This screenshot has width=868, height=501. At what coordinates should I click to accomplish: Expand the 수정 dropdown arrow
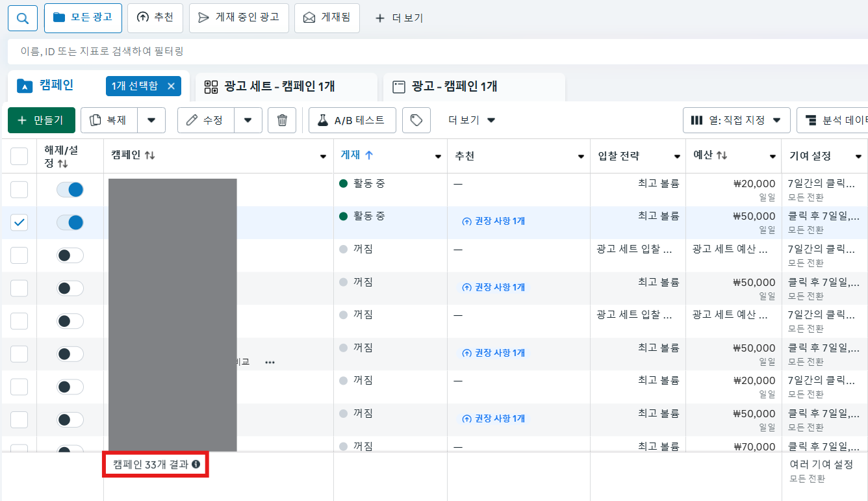pos(248,120)
